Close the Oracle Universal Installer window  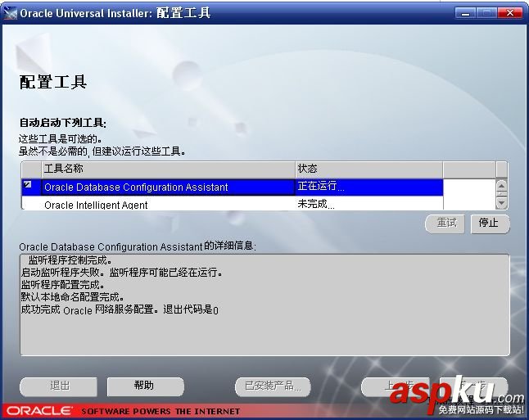pos(510,13)
